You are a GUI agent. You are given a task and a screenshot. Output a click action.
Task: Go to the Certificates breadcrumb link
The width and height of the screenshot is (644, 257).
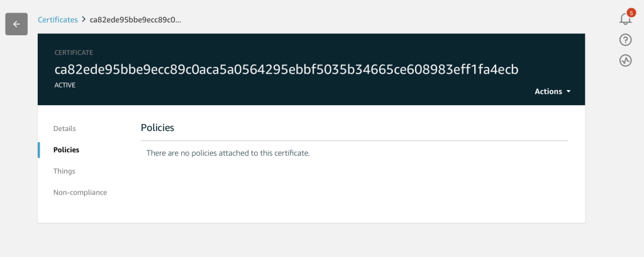[57, 20]
